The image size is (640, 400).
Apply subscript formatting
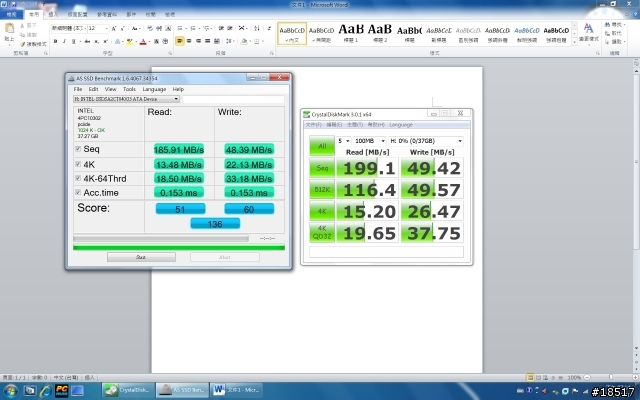coord(97,41)
